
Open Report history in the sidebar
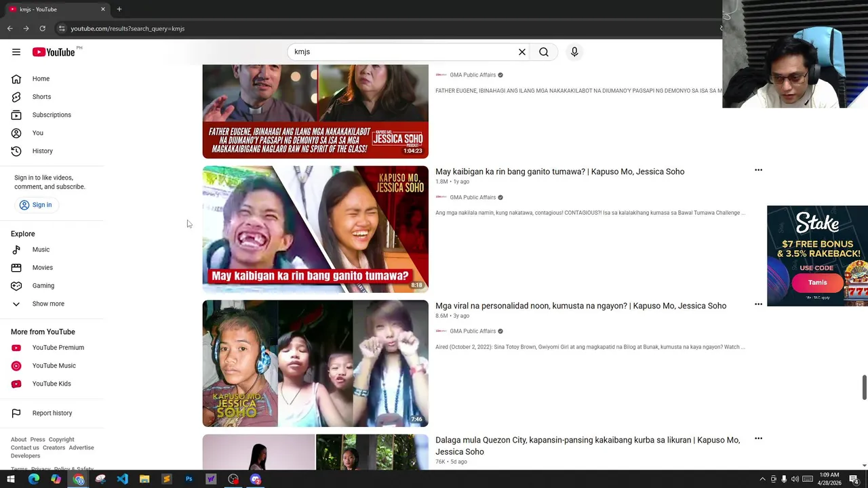coord(52,413)
